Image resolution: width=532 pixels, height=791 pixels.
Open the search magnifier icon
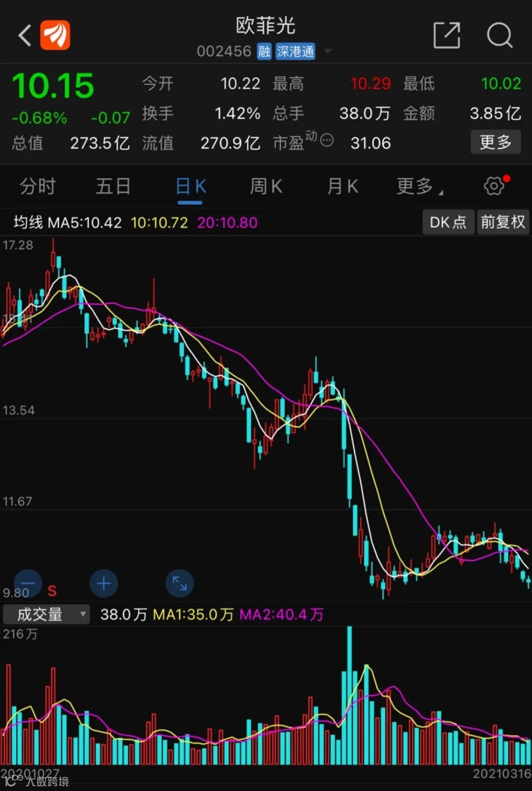tap(500, 35)
